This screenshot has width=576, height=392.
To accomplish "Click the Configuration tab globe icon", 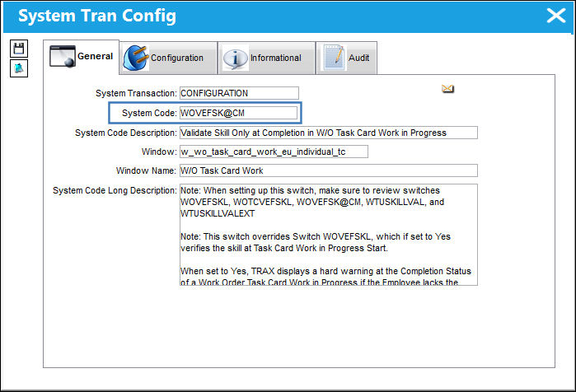I will point(135,58).
